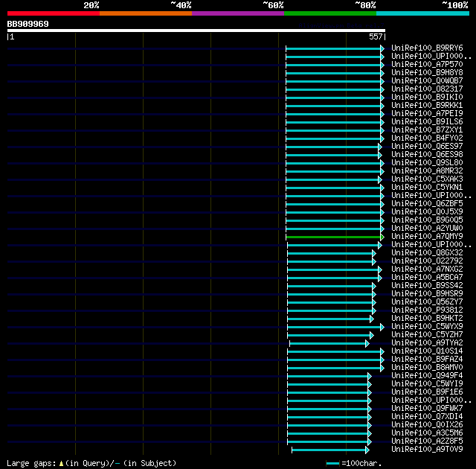The width and height of the screenshot is (476, 469).
Task: Click hit label UniRef100_Q10S14
Action: [x=427, y=351]
